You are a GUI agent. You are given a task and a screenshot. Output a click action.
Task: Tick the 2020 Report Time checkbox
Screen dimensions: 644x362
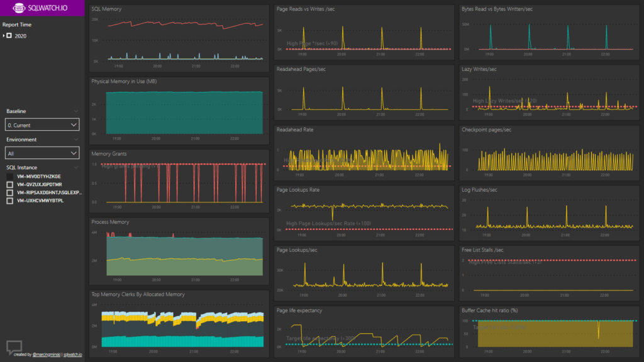pyautogui.click(x=9, y=36)
